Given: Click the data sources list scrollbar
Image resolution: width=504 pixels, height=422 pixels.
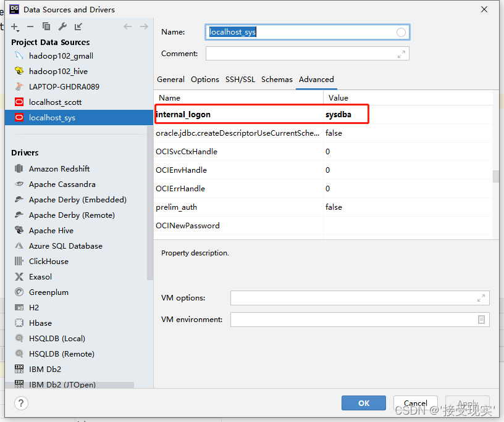Looking at the screenshot, I should [x=149, y=203].
